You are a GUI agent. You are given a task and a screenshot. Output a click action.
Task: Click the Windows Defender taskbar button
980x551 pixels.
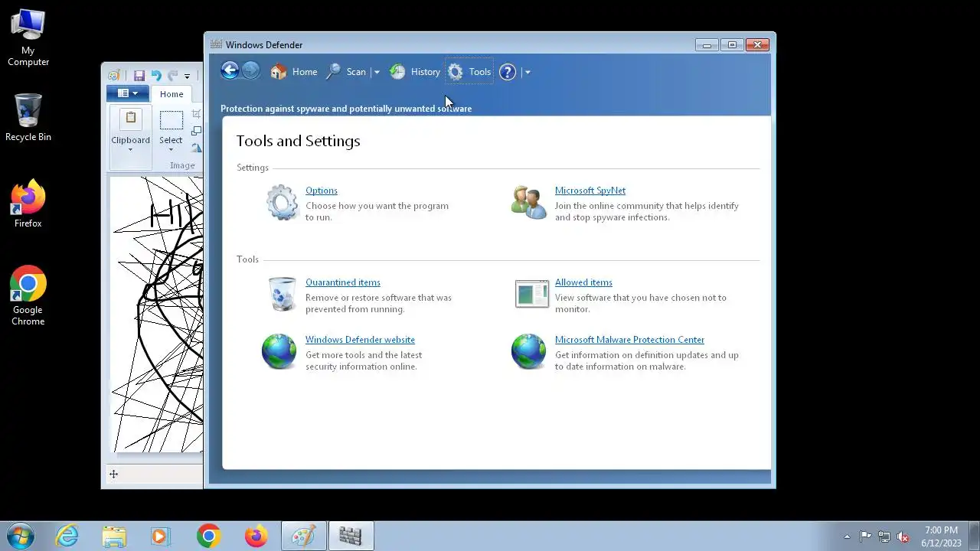coord(351,536)
